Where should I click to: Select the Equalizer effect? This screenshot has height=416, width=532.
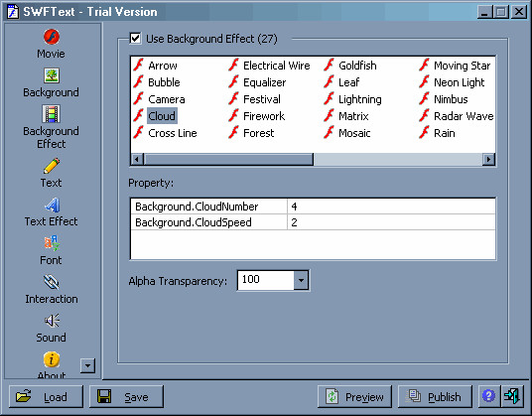tap(265, 82)
